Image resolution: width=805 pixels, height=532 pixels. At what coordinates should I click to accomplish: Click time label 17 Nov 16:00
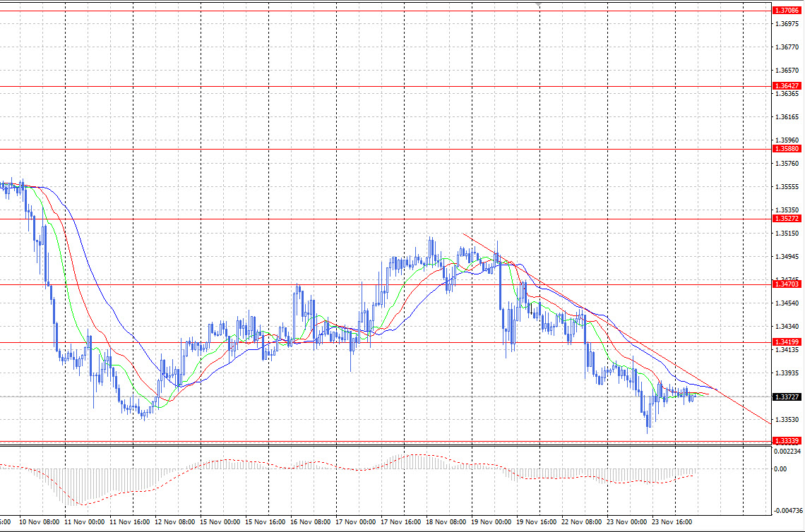(x=400, y=521)
